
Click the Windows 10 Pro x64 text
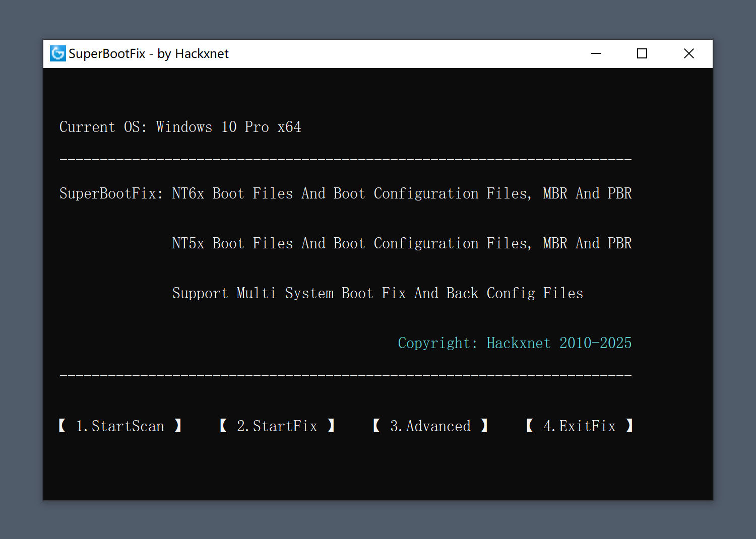[228, 127]
